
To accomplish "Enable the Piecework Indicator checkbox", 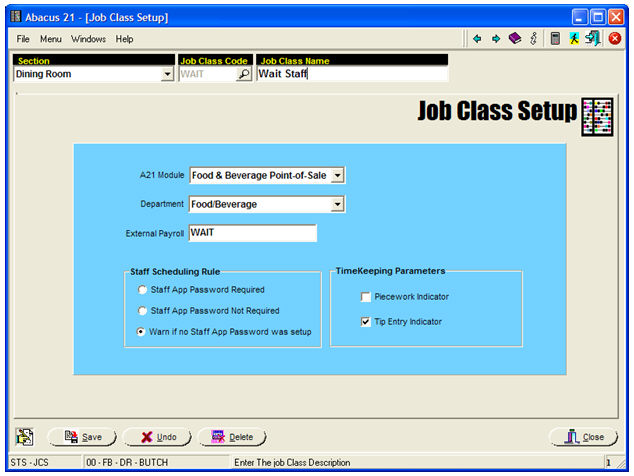I will 366,297.
